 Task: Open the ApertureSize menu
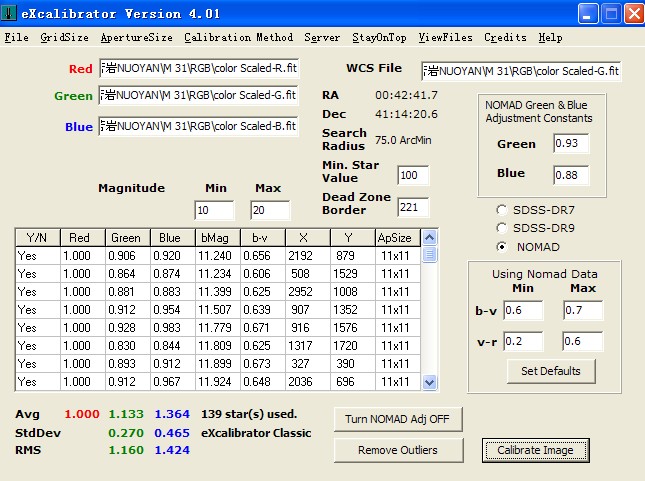coord(137,37)
